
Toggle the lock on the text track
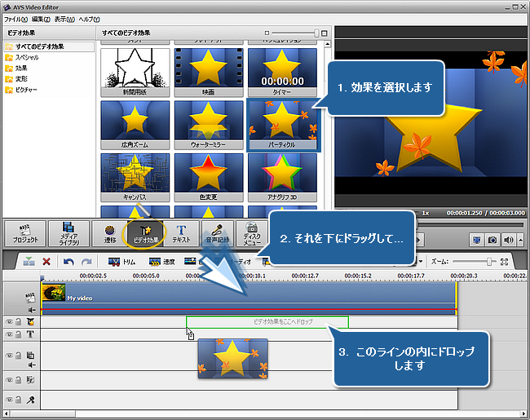tap(19, 334)
